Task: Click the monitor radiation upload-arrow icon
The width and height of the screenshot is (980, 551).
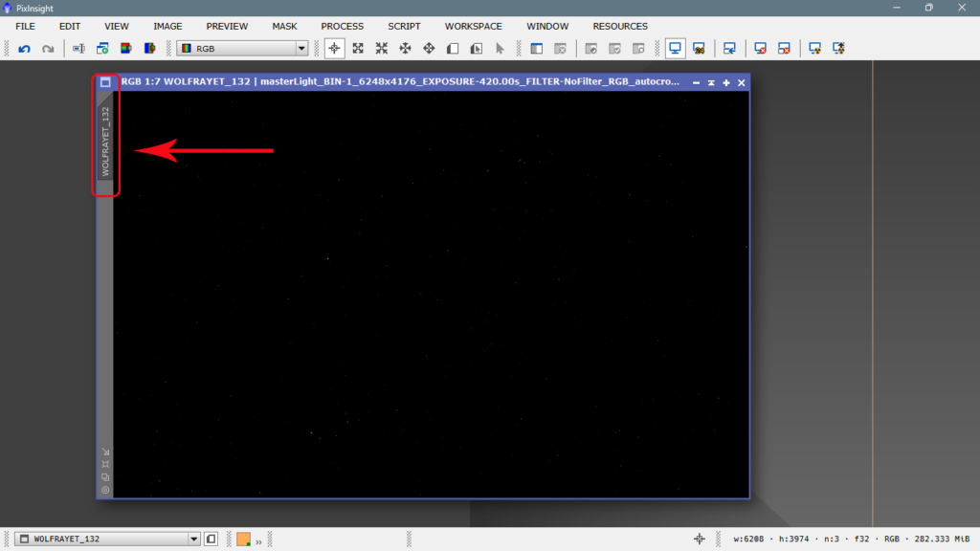Action: [x=838, y=49]
